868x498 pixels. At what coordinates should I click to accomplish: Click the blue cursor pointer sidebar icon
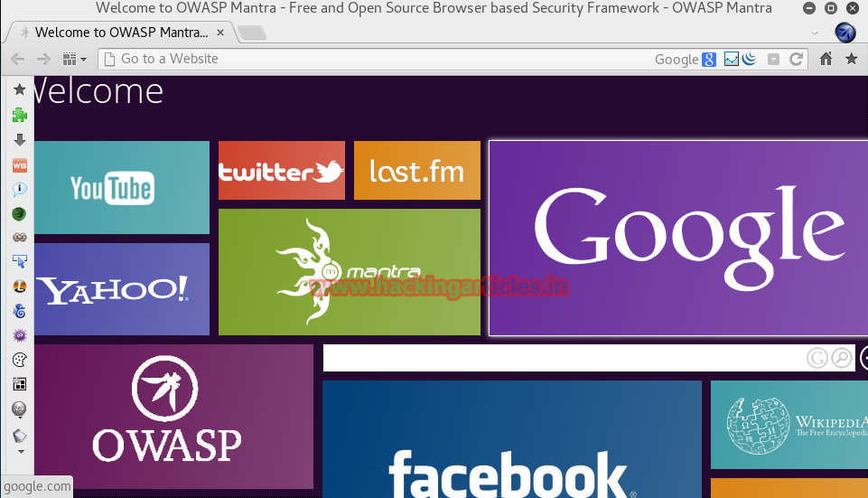tap(19, 261)
